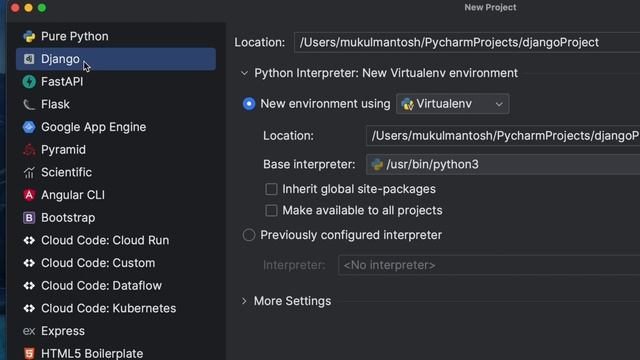
Task: Click the HTML5 Boilerplate shield icon
Action: 29,353
